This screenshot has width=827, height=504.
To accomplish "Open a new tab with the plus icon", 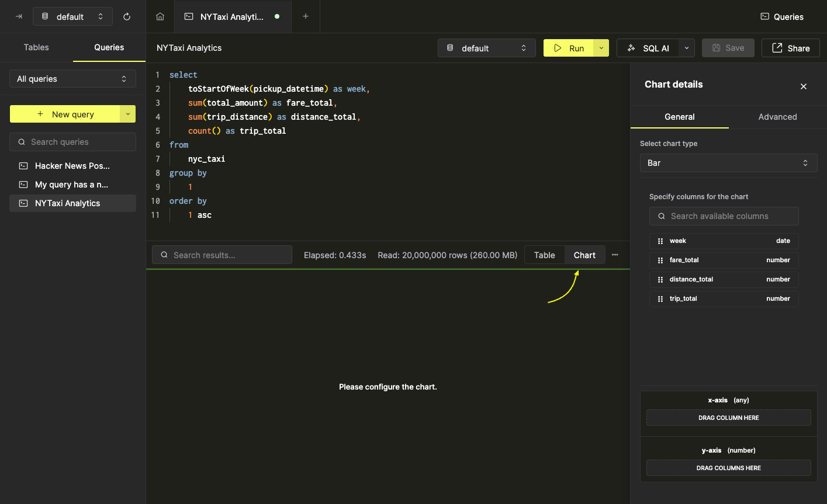I will click(x=305, y=16).
